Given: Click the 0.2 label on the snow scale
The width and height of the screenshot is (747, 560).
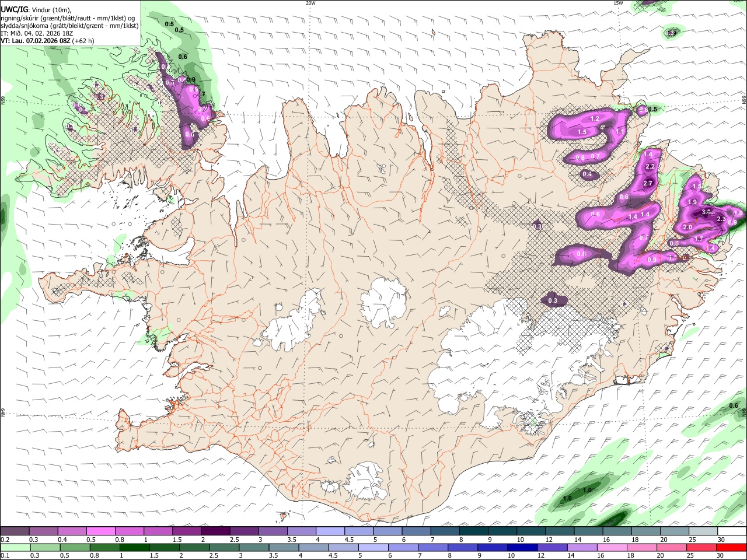Looking at the screenshot, I should 5,540.
